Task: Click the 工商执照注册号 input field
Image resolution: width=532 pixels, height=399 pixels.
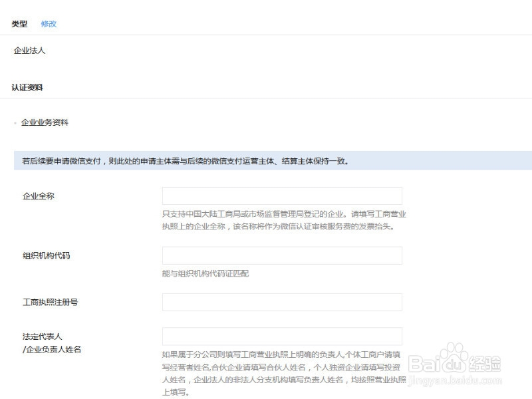Action: point(281,301)
